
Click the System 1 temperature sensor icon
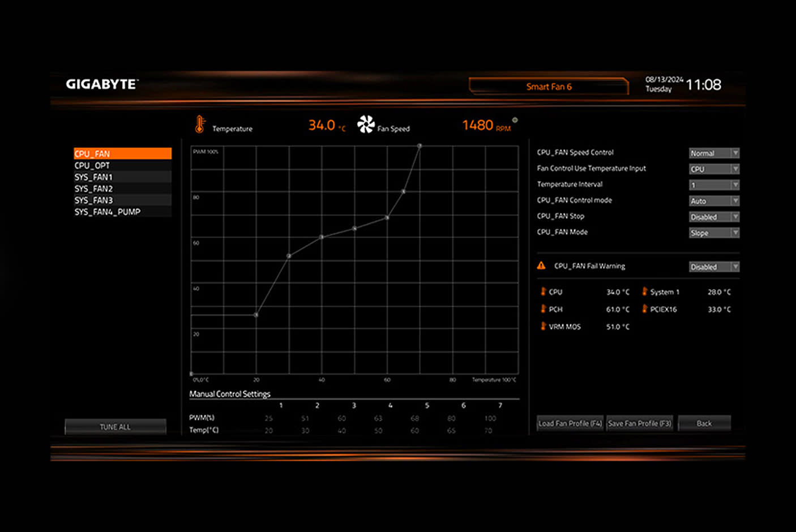644,291
